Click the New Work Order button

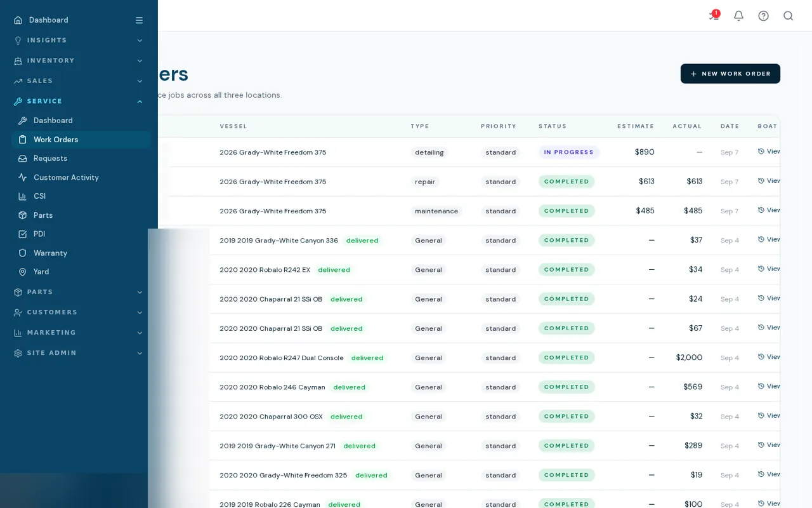click(730, 74)
